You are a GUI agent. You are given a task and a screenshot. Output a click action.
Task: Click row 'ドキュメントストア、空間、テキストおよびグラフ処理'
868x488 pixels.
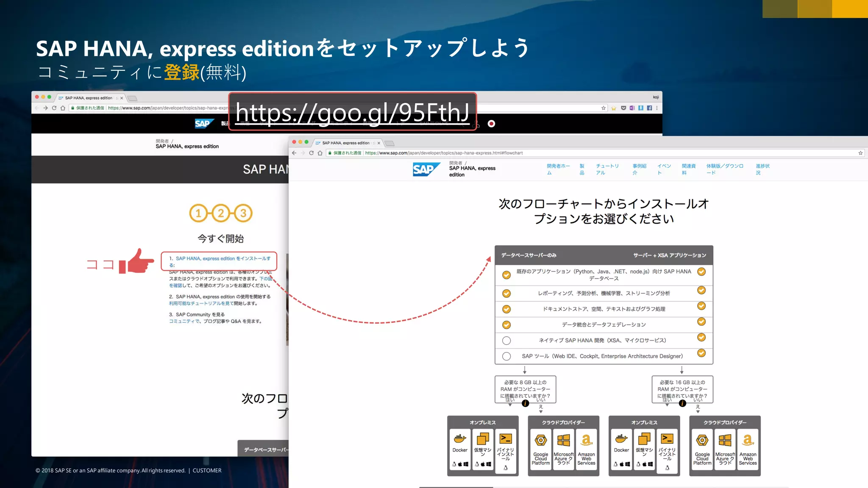point(604,309)
